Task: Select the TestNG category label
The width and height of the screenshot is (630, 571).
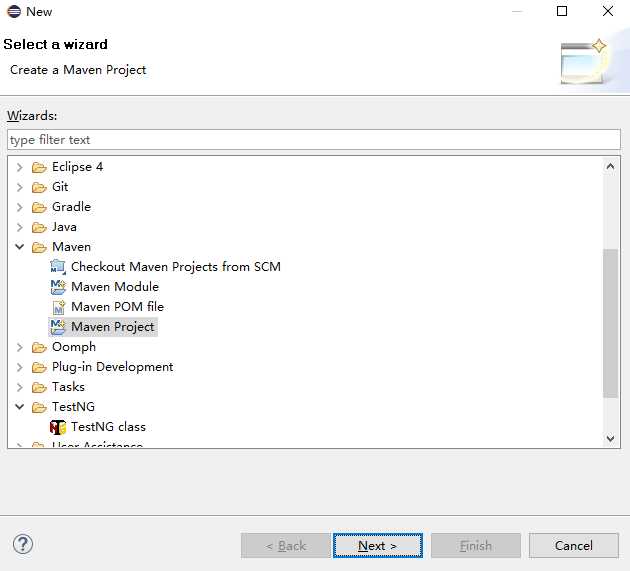Action: pyautogui.click(x=74, y=407)
